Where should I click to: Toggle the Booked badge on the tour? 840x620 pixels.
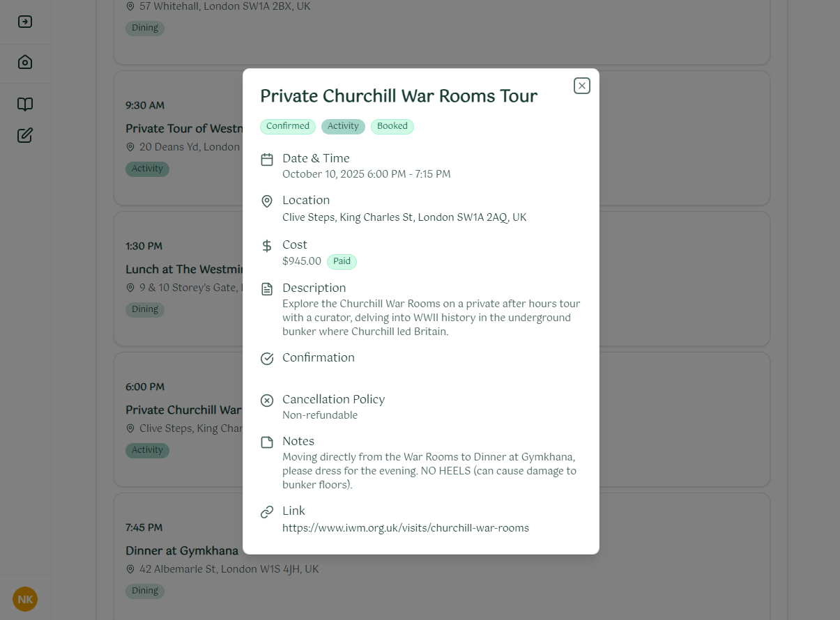point(392,126)
